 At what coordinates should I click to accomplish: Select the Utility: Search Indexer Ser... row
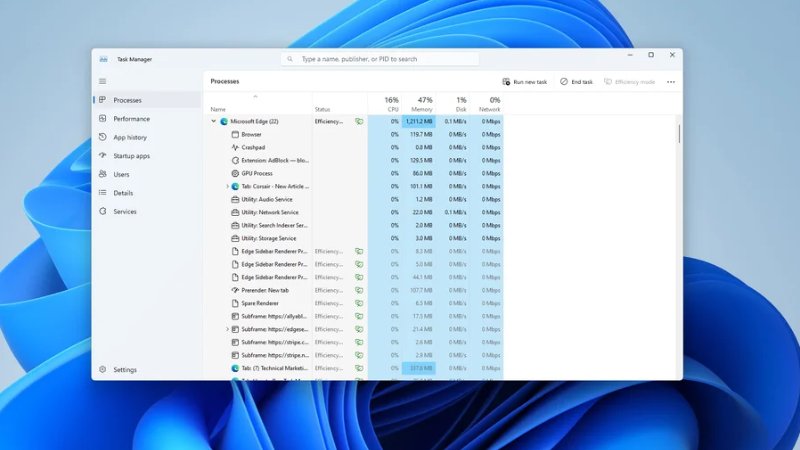(x=356, y=226)
